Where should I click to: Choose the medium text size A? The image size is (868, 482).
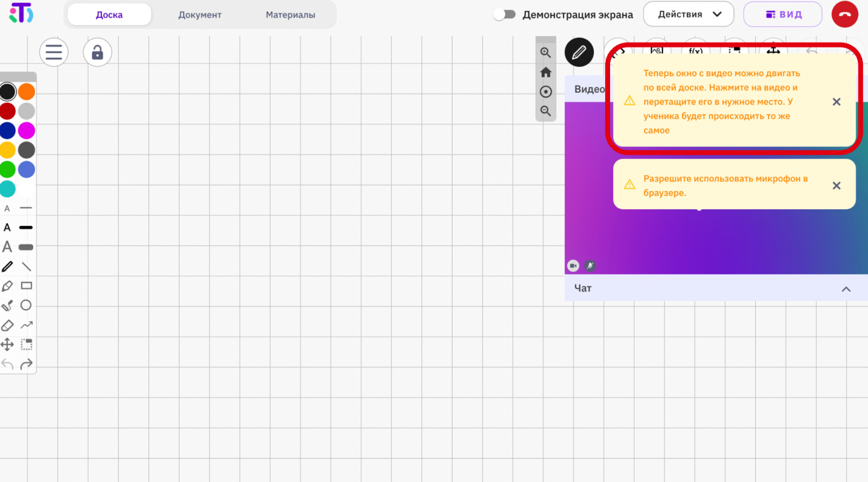pyautogui.click(x=7, y=227)
